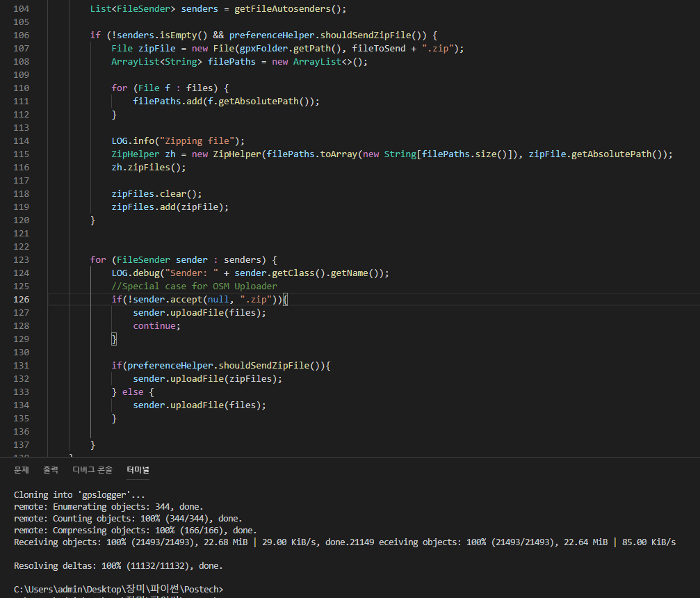Image resolution: width=700 pixels, height=598 pixels.
Task: Open the 디버그 콘솔 tab
Action: pyautogui.click(x=92, y=470)
